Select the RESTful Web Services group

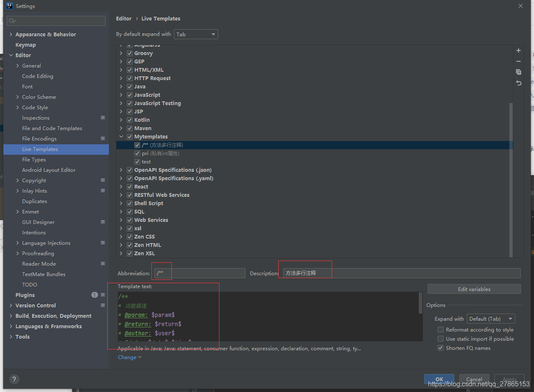[162, 195]
